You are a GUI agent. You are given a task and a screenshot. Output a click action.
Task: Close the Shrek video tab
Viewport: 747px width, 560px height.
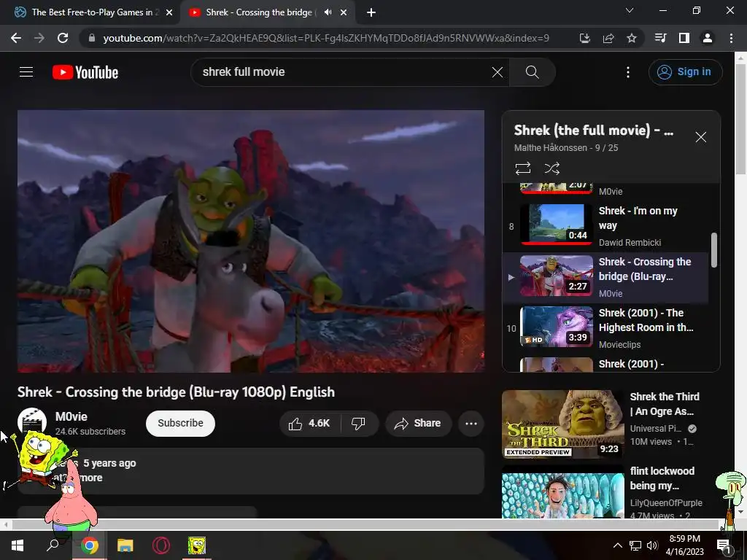(344, 13)
